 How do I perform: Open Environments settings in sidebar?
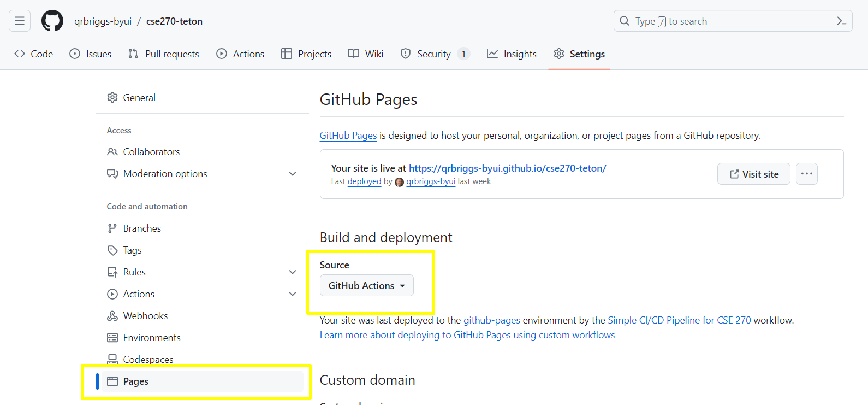point(152,338)
